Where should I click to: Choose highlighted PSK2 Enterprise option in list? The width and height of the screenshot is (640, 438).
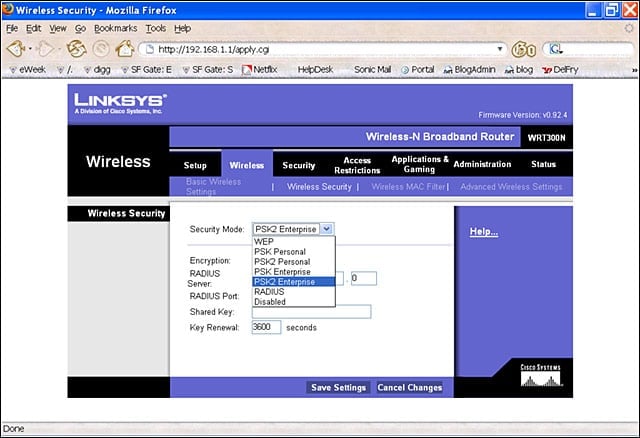[x=294, y=282]
